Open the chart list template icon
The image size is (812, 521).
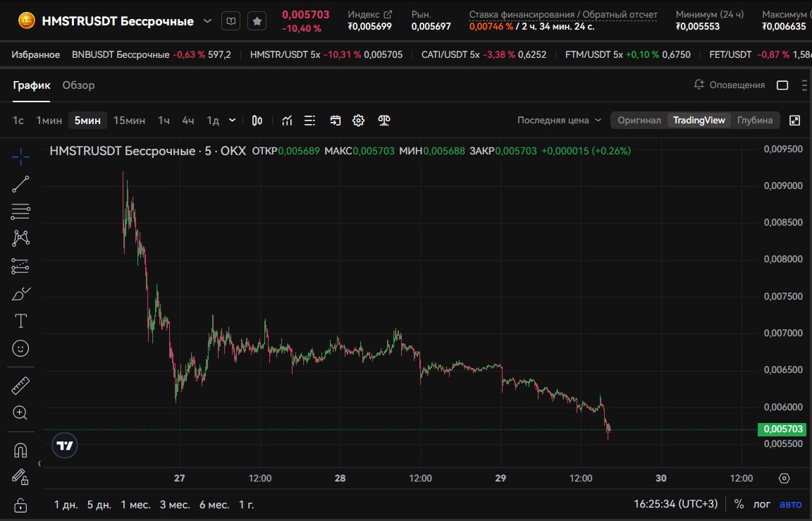point(309,121)
